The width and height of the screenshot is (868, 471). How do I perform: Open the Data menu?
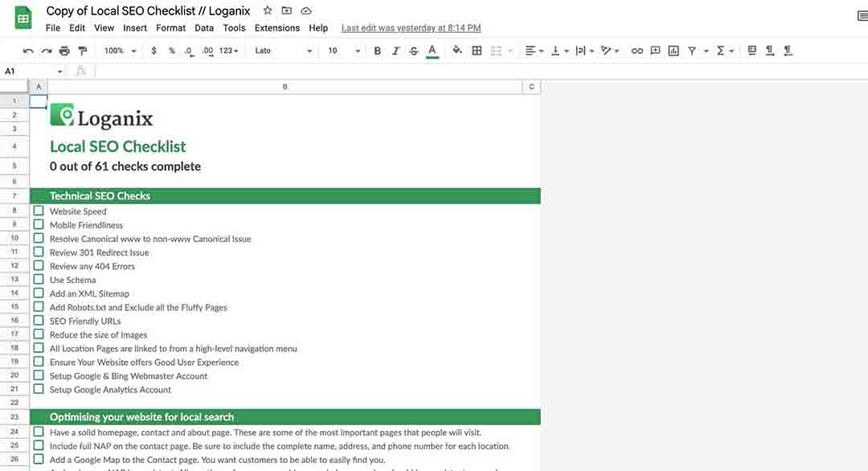click(x=203, y=27)
